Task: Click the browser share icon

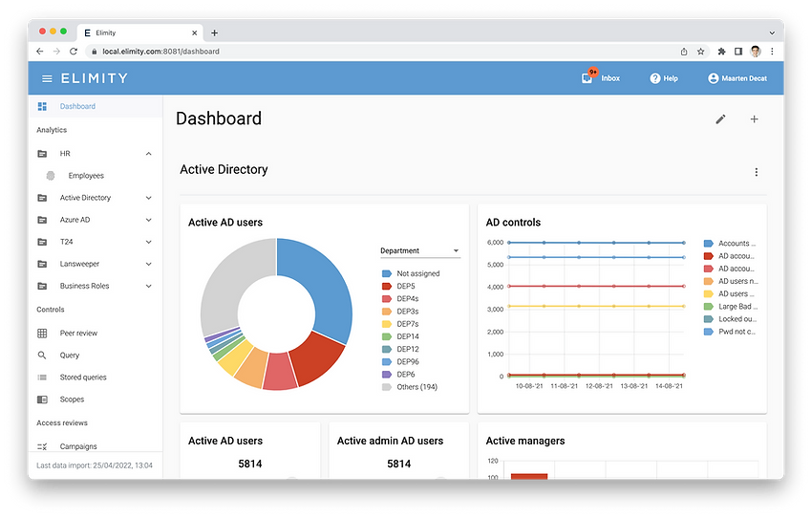Action: (x=684, y=52)
